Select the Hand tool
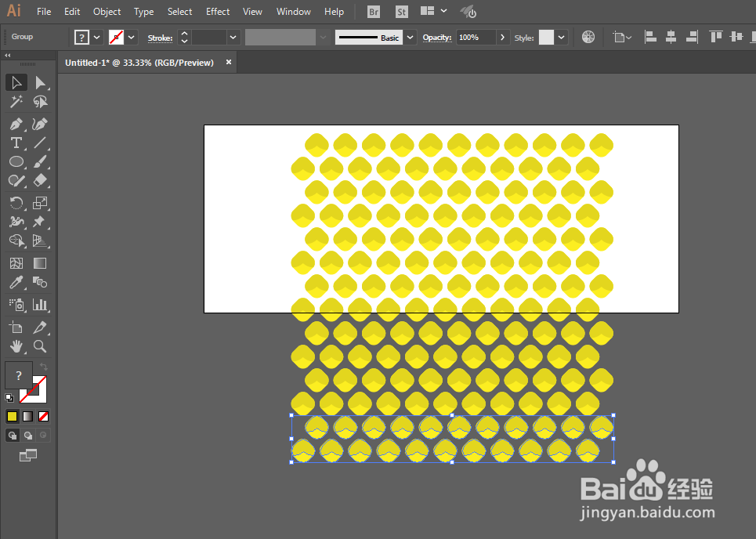Screen dimensions: 756x539 (16, 346)
